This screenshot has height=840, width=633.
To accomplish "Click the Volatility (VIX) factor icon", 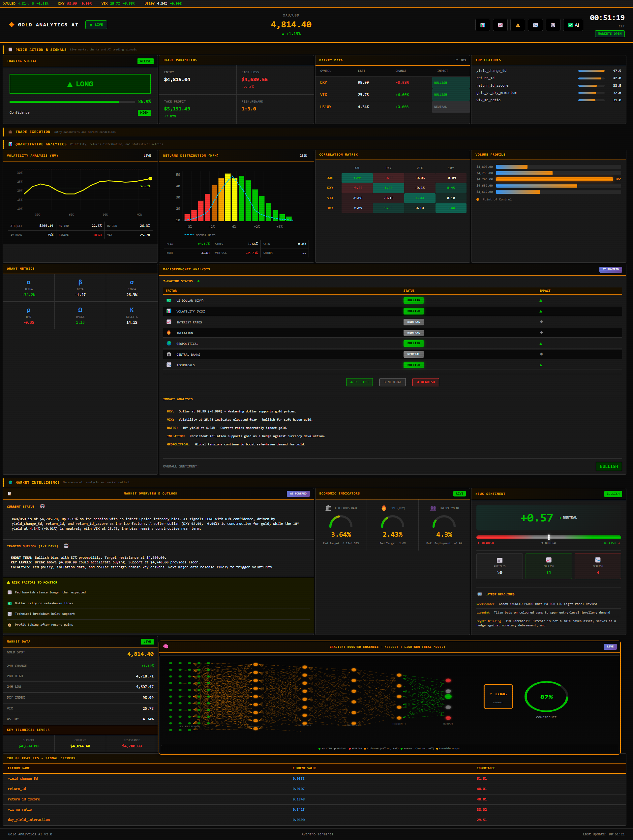I will pyautogui.click(x=169, y=311).
